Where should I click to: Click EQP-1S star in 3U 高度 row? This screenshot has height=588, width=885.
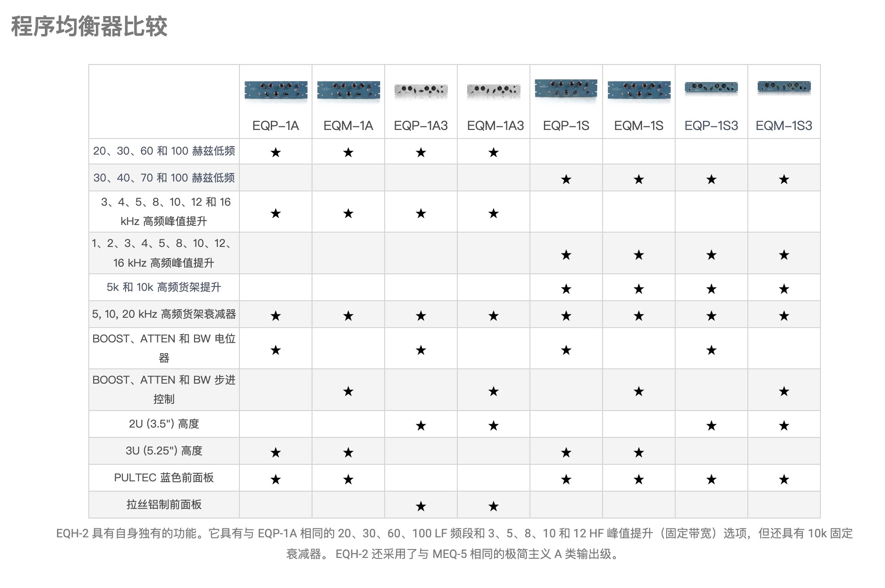(x=566, y=453)
